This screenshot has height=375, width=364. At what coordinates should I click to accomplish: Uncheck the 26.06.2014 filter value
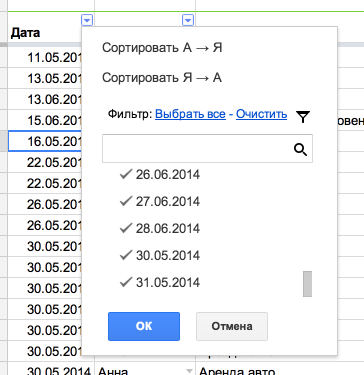159,174
